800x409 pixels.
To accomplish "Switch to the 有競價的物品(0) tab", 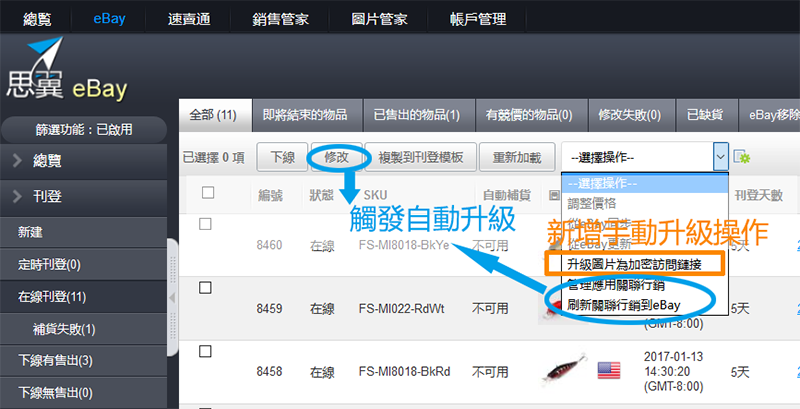I will (x=530, y=115).
